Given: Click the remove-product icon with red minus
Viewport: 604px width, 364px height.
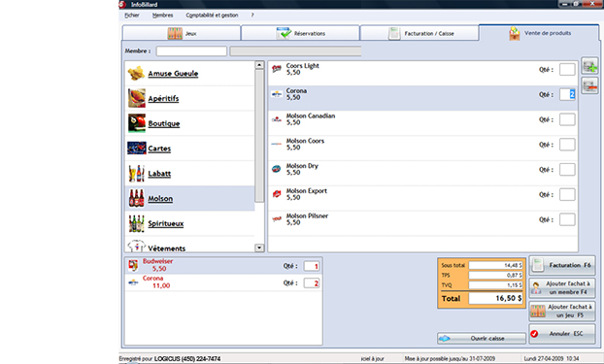Looking at the screenshot, I should [x=589, y=85].
